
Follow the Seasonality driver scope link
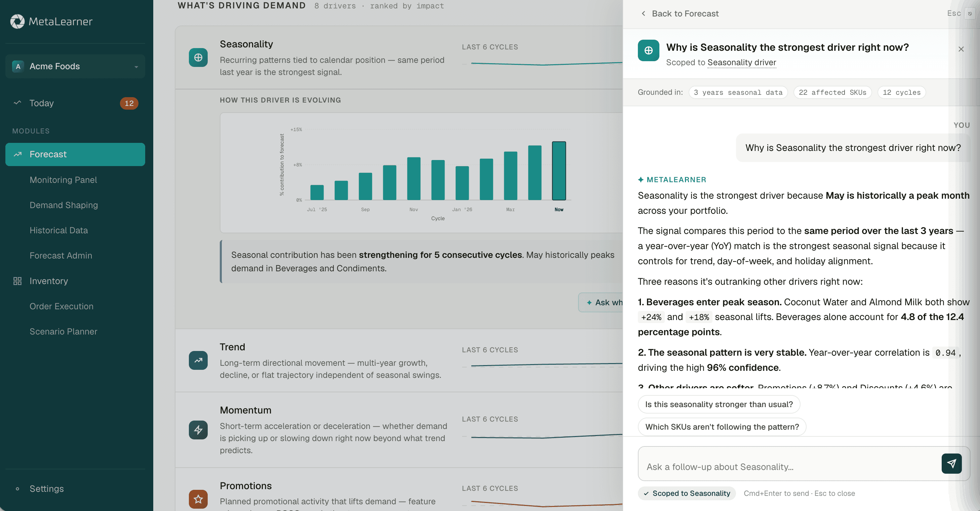click(741, 63)
